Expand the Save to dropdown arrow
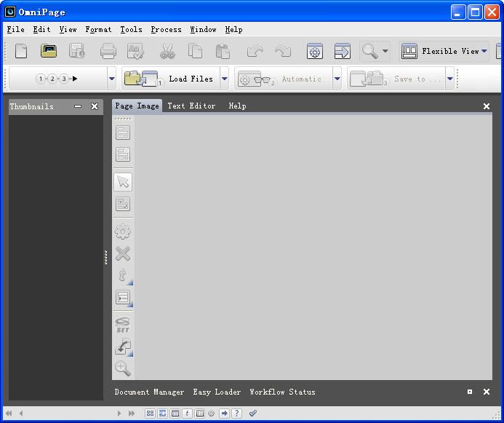The height and width of the screenshot is (423, 504). coord(450,79)
